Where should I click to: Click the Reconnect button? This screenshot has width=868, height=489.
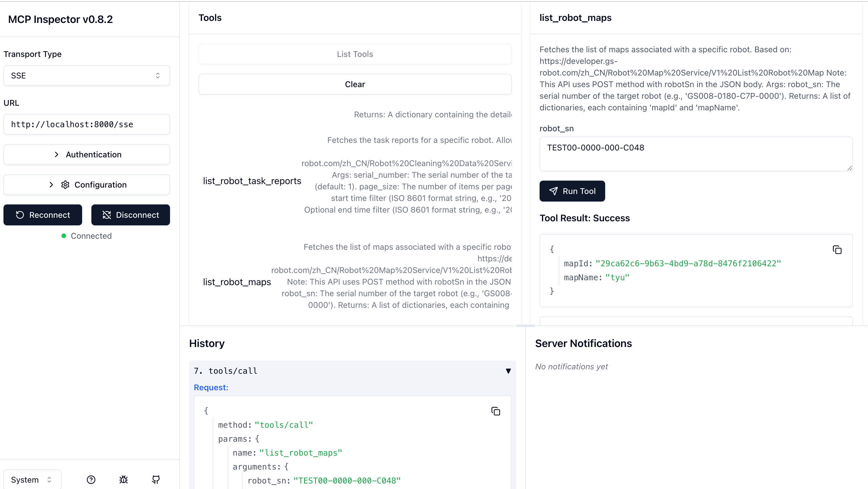coord(43,215)
